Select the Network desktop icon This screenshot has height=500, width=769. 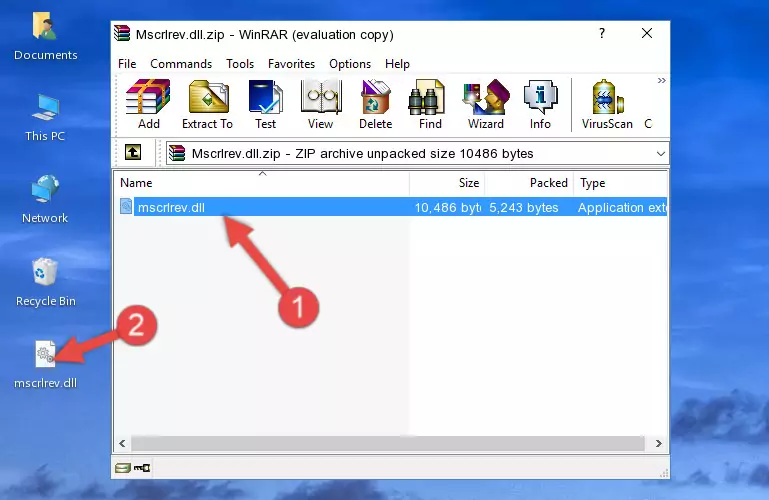[45, 200]
